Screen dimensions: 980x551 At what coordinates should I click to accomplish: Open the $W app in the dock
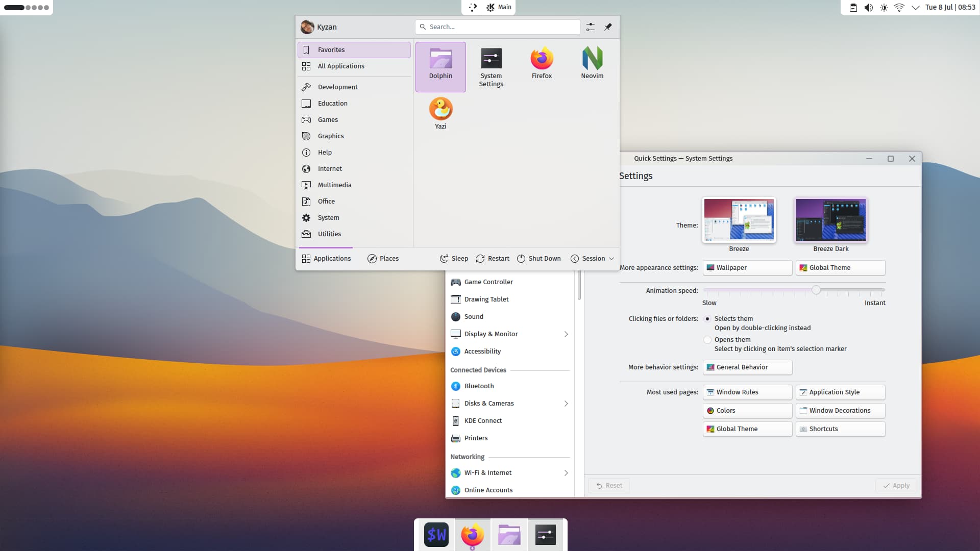(436, 535)
